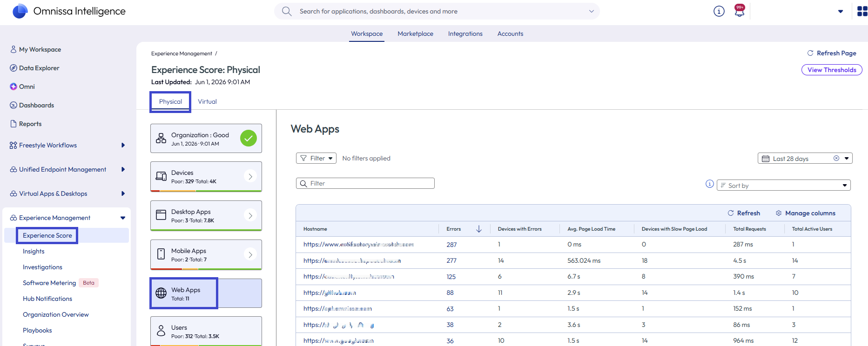The width and height of the screenshot is (868, 346).
Task: Click the Reports document icon
Action: [13, 124]
